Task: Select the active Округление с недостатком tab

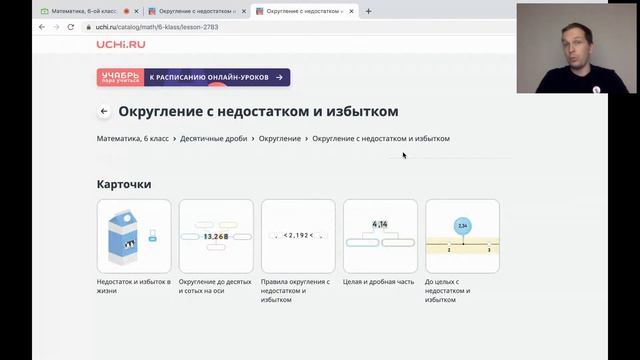Action: click(x=304, y=11)
